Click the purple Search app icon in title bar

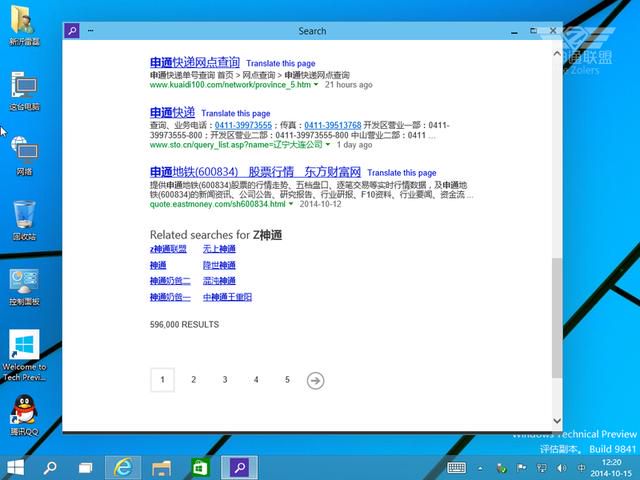(x=72, y=31)
